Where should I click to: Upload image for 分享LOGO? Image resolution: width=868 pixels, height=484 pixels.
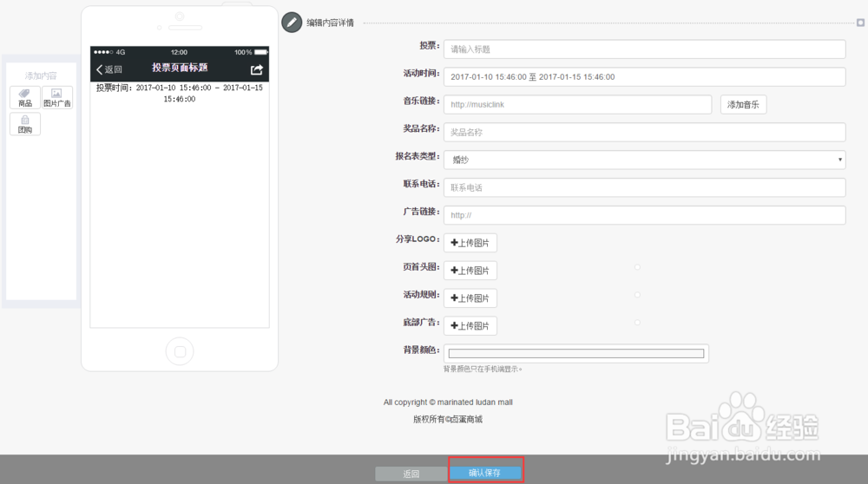coord(470,243)
